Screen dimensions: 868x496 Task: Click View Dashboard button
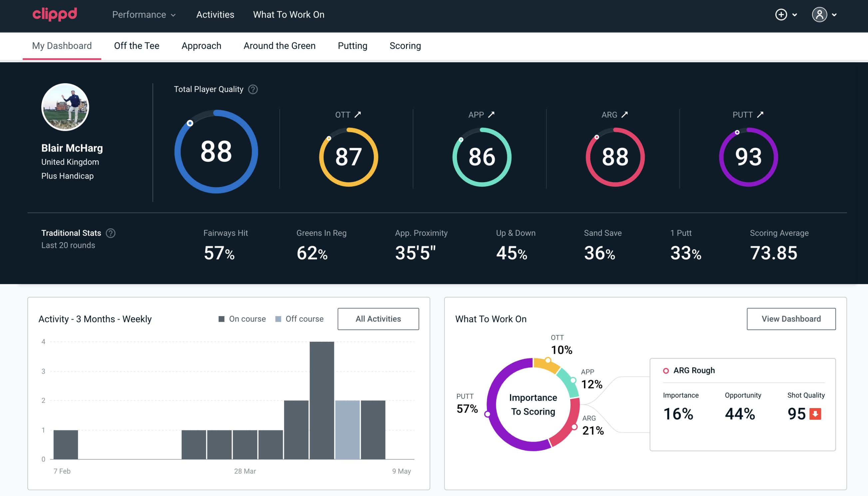[791, 319]
